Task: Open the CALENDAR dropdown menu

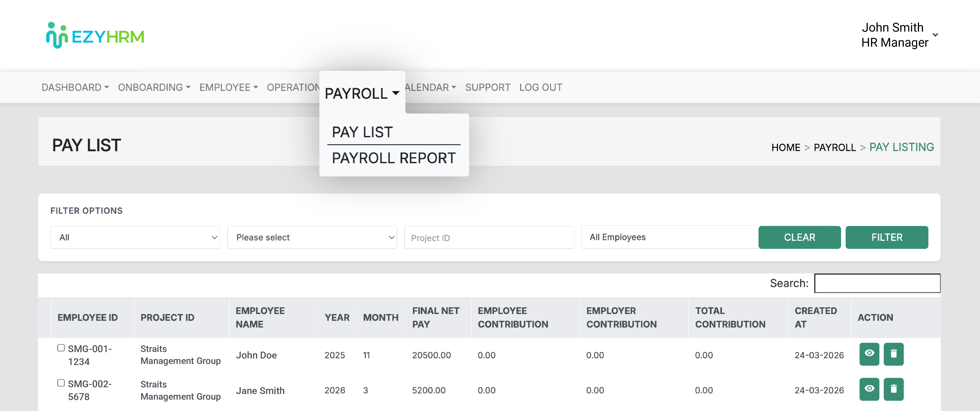Action: (431, 87)
